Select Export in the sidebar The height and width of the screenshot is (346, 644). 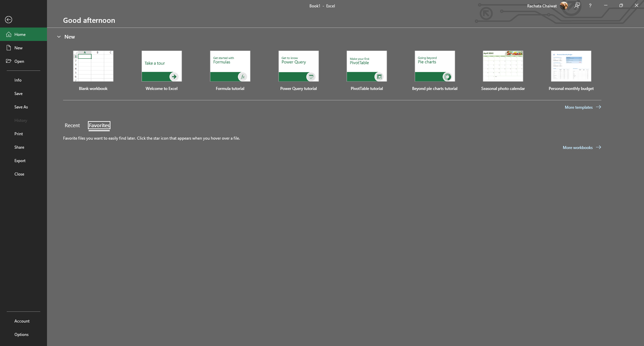click(23, 161)
